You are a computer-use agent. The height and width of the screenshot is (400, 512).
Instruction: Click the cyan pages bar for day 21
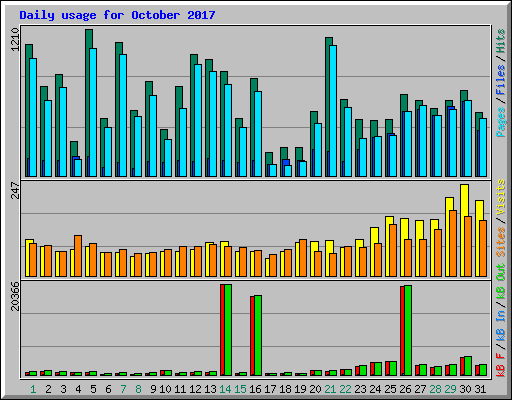point(333,111)
